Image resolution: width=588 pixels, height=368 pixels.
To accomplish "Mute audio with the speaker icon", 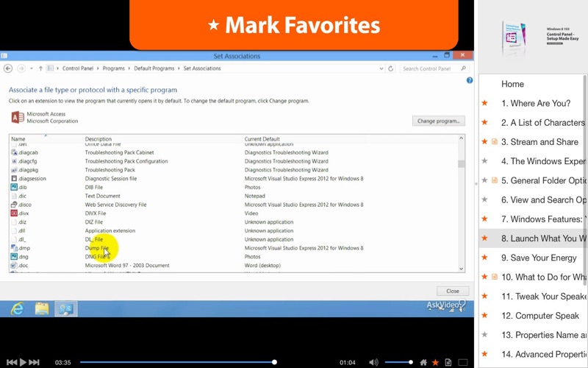I will click(x=373, y=362).
